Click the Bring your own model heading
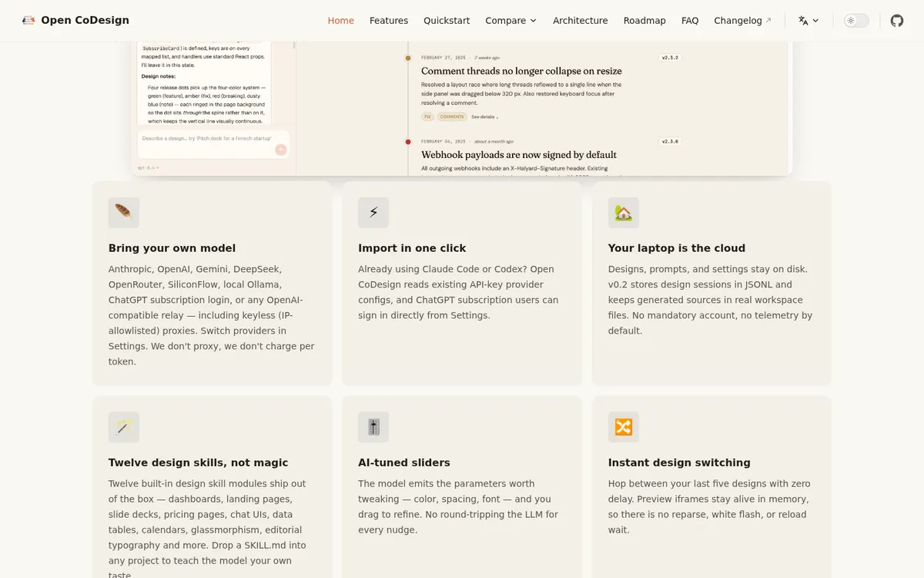 click(x=172, y=248)
